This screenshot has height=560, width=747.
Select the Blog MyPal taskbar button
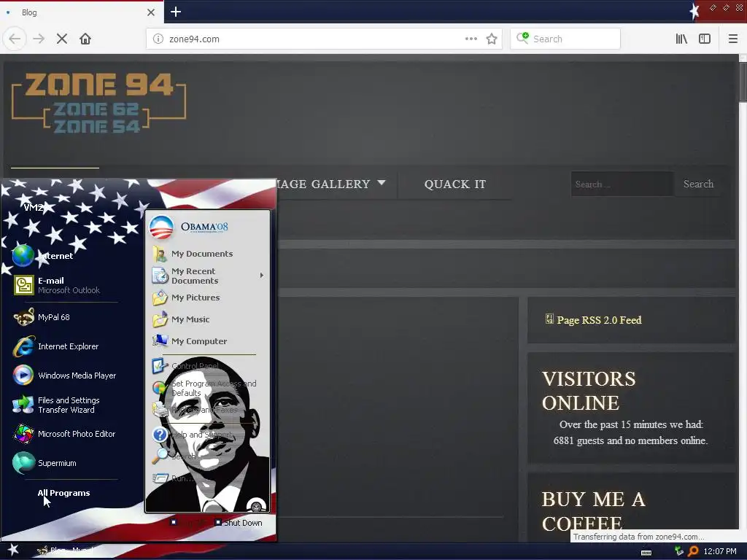click(x=66, y=551)
